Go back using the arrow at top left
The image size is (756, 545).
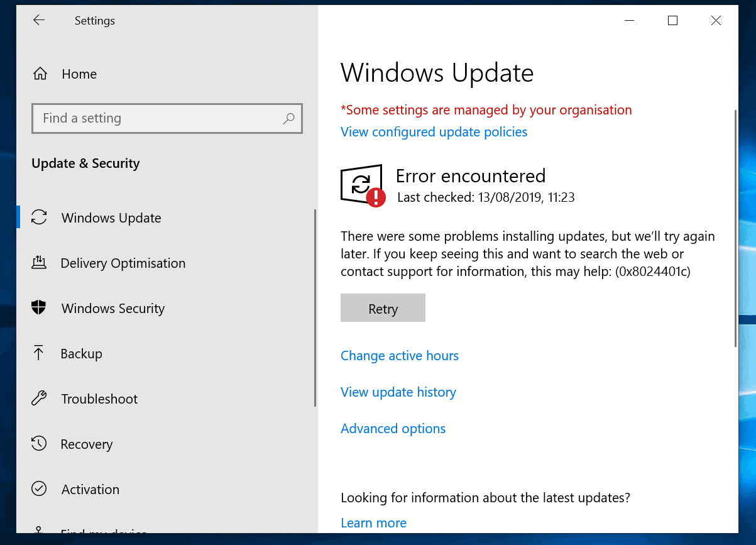pos(38,20)
